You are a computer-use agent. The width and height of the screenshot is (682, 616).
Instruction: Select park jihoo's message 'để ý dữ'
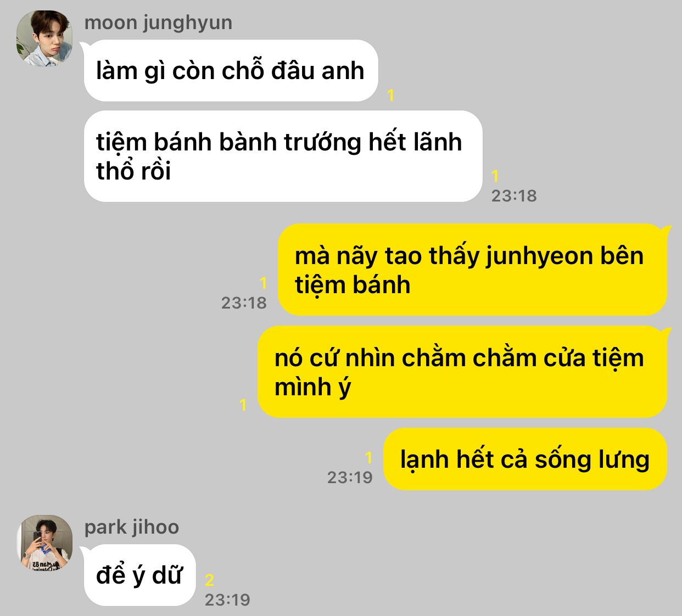click(139, 575)
